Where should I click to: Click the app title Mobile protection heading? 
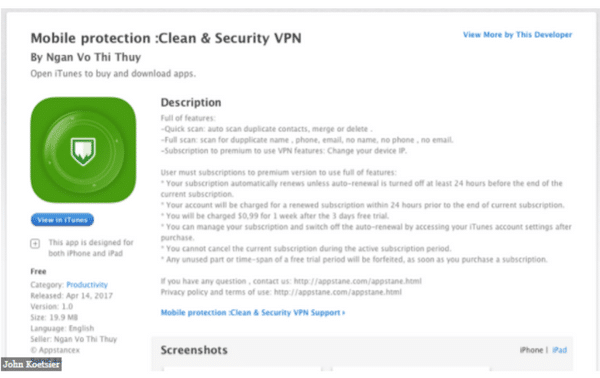(x=166, y=38)
